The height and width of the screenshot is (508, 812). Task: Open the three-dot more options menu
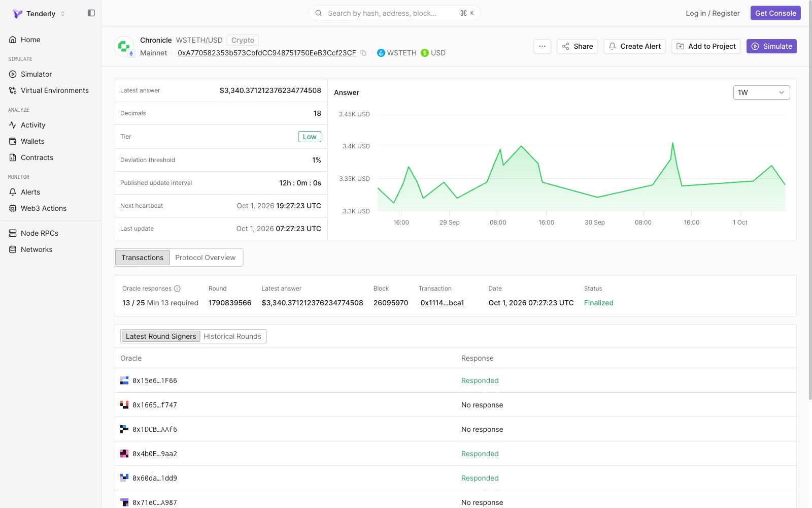(542, 46)
